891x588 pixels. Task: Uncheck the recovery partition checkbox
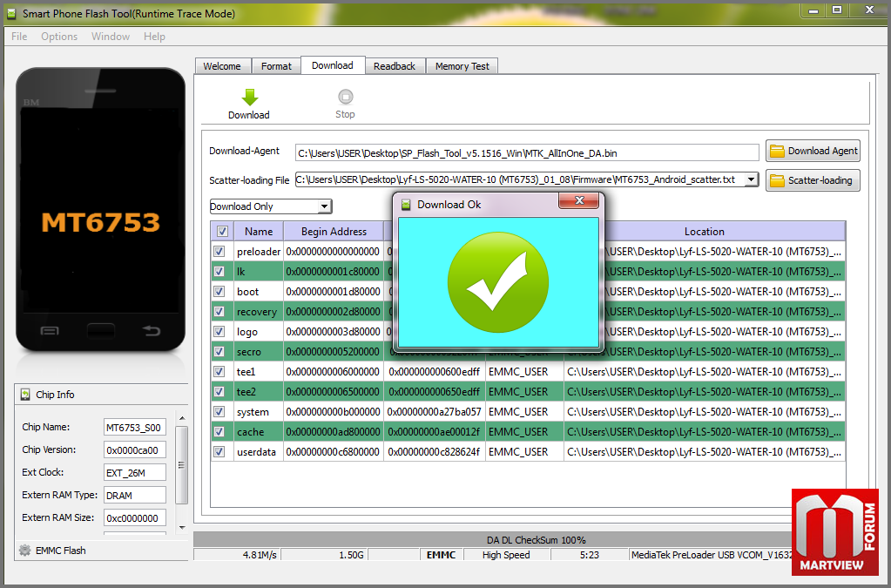tap(219, 311)
